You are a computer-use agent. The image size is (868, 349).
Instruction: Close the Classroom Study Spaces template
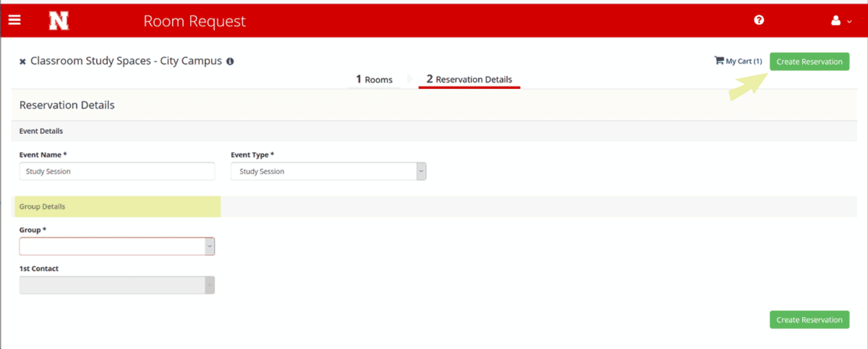point(22,61)
